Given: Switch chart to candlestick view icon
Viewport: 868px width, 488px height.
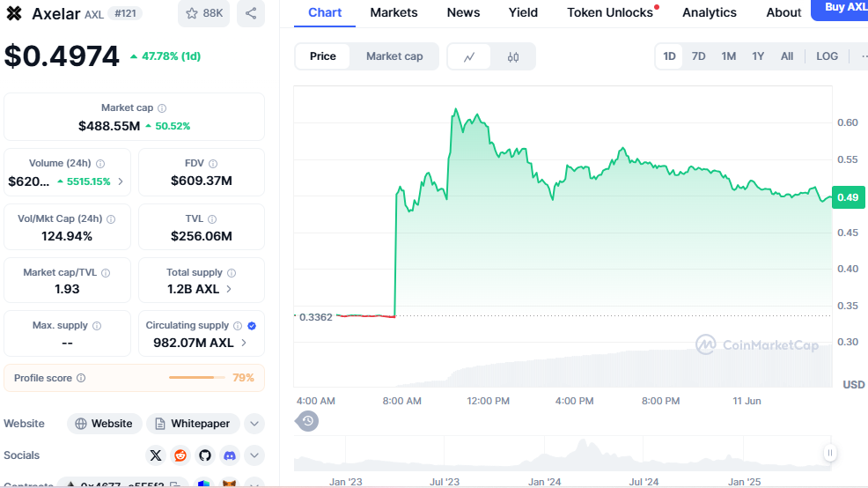Looking at the screenshot, I should point(513,56).
